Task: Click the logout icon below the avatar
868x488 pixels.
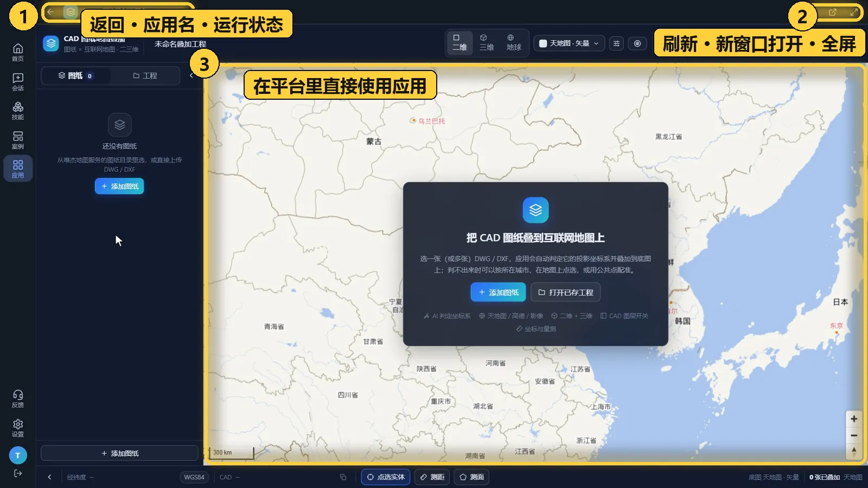Action: click(18, 473)
